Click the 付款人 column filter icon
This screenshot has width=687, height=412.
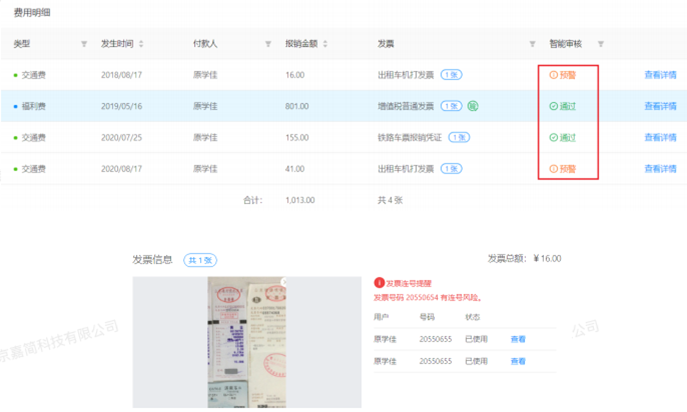coord(267,44)
